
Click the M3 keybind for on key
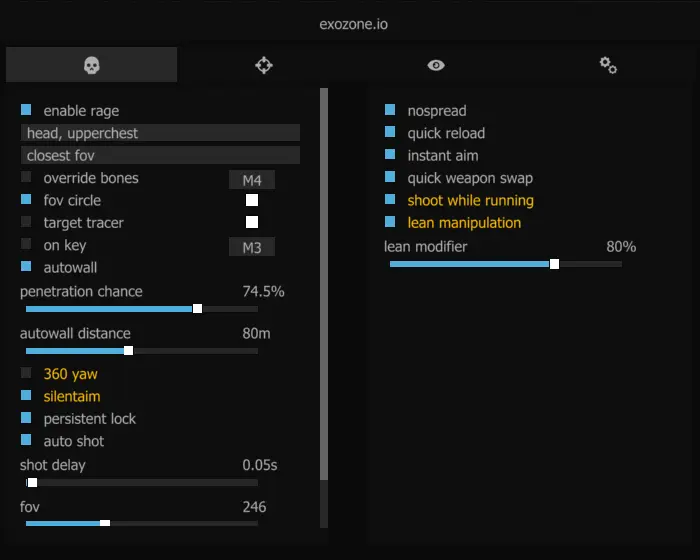pyautogui.click(x=251, y=247)
